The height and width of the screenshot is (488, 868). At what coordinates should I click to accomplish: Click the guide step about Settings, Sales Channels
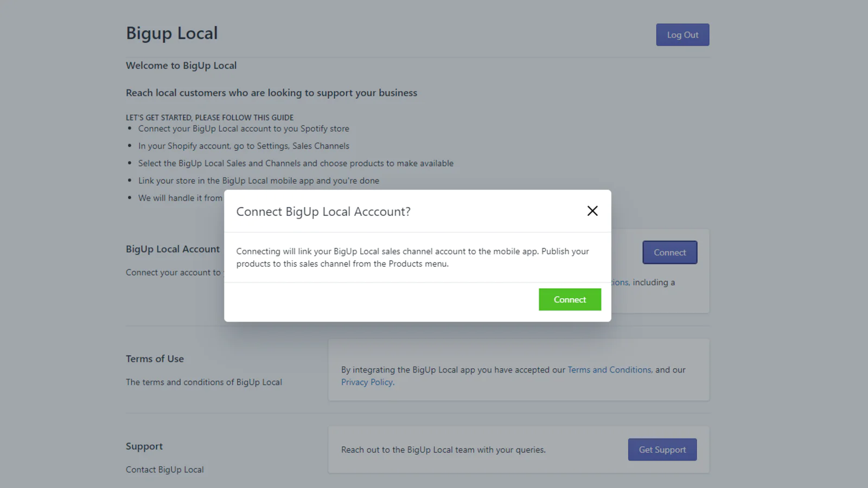click(244, 146)
